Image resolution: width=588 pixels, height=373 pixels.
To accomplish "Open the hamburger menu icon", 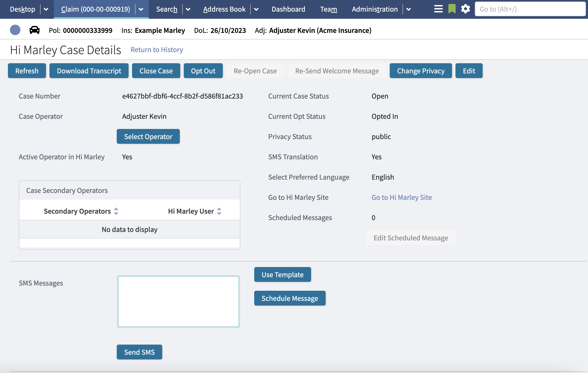I will pos(438,9).
